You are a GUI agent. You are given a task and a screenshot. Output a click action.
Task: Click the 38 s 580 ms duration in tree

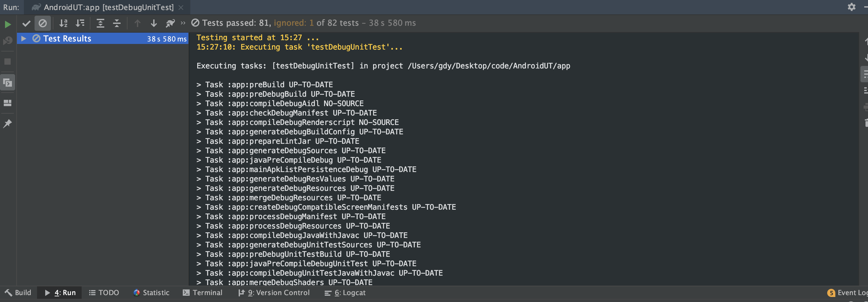pyautogui.click(x=166, y=39)
